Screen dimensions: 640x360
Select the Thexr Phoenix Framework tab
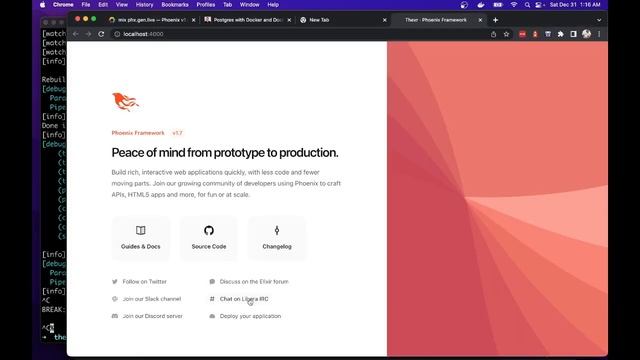tap(438, 20)
